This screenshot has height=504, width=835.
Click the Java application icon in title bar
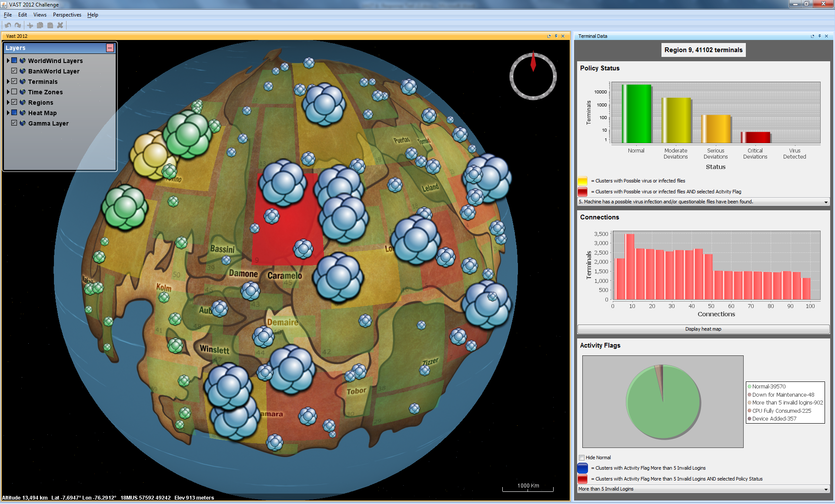point(4,4)
